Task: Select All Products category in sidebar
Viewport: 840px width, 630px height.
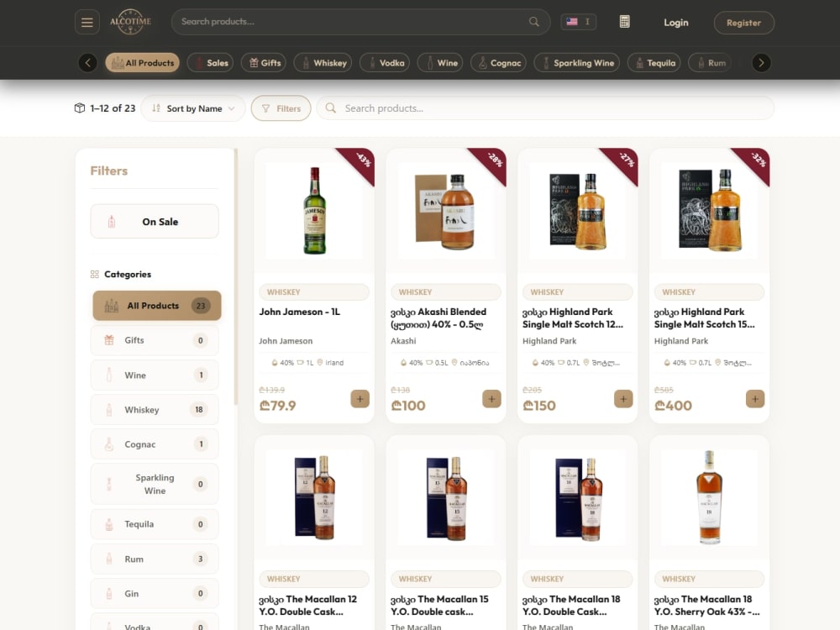Action: (156, 306)
